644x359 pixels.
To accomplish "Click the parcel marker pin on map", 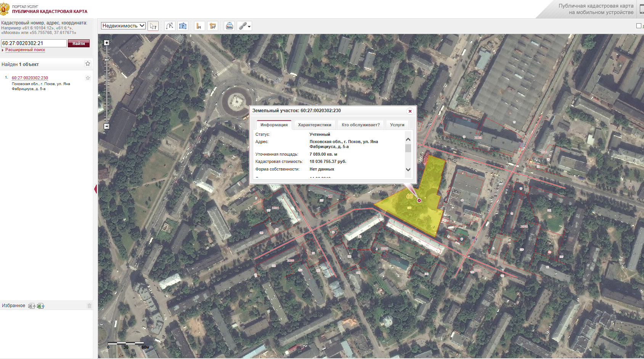I will [419, 200].
